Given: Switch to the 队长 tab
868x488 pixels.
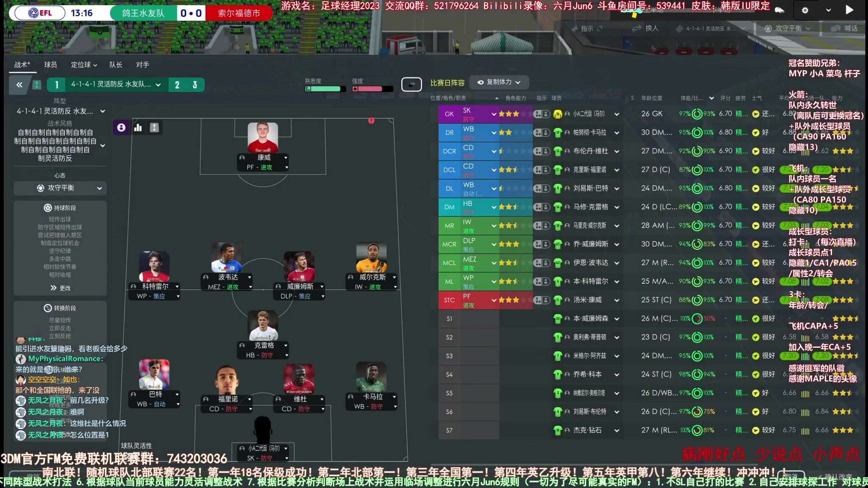Looking at the screenshot, I should 116,64.
